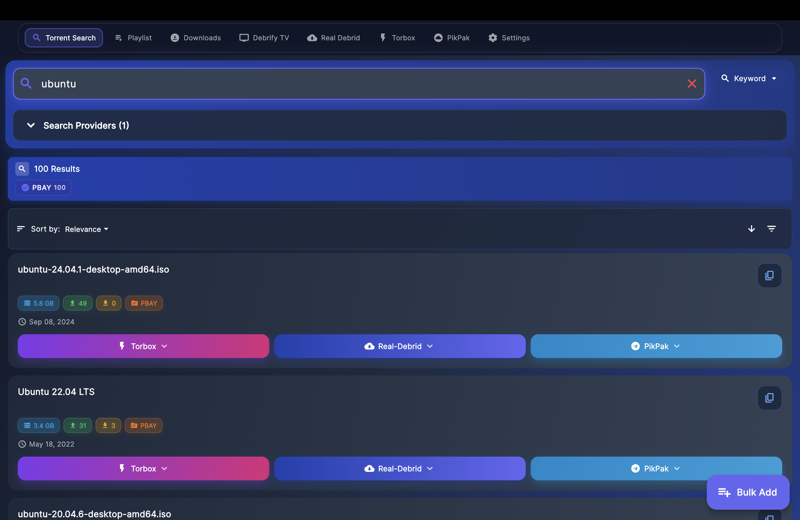Clear the search field with red X
This screenshot has height=520, width=800.
(691, 84)
